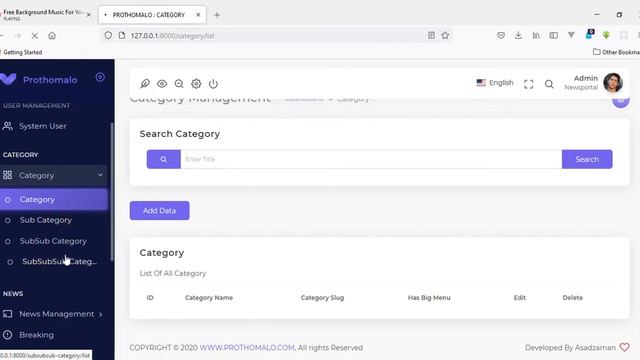Open browser library icon
This screenshot has height=360, width=640.
click(x=536, y=36)
